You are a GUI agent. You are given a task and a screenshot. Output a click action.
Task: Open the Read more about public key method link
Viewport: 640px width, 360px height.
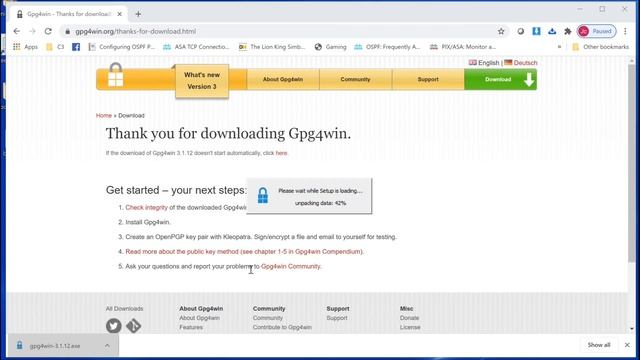point(244,251)
